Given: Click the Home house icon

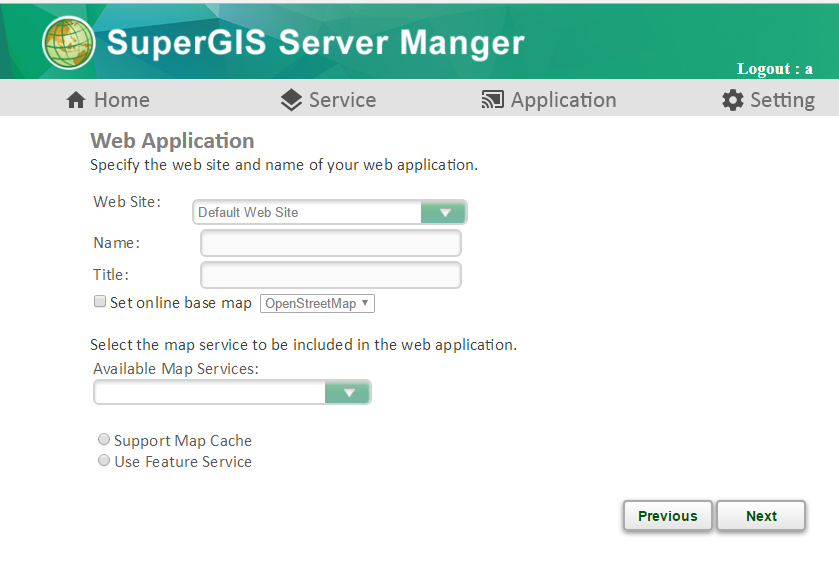Looking at the screenshot, I should point(76,100).
